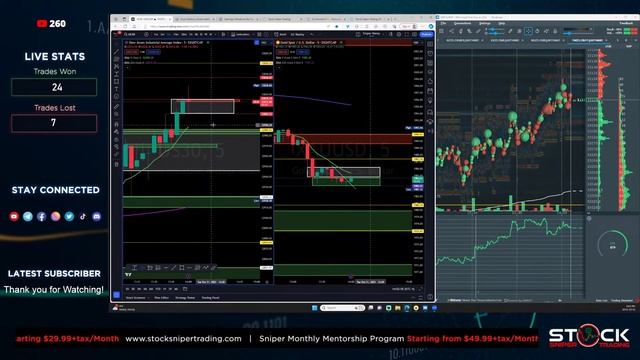Open the Settings menu in the Bookmap window

tap(484, 23)
